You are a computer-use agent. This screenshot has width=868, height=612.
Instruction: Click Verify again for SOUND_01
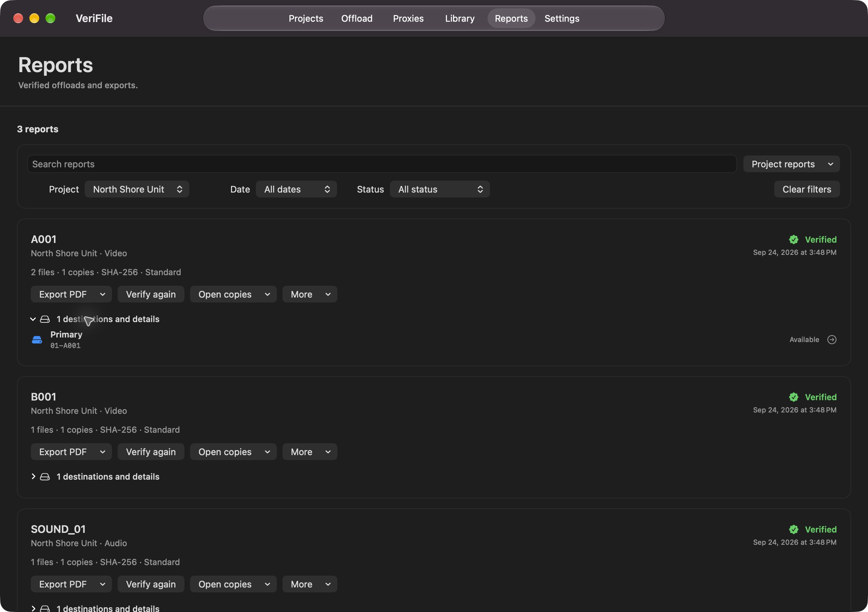click(151, 584)
